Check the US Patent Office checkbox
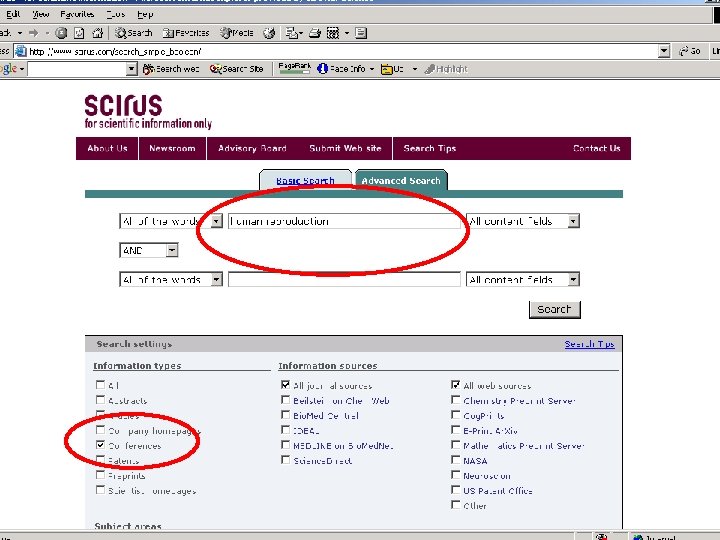The width and height of the screenshot is (720, 540). coord(455,489)
